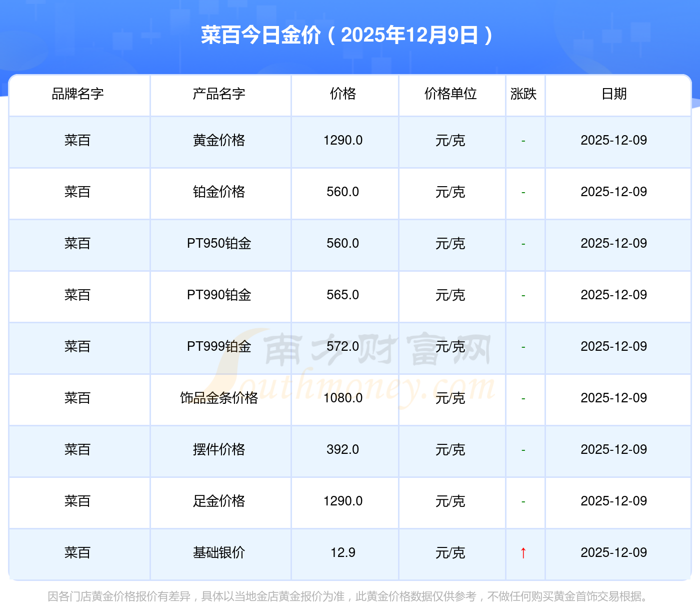The width and height of the screenshot is (700, 604).
Task: Click the "元/克" unit in the 黄金价格 row
Action: [x=450, y=140]
